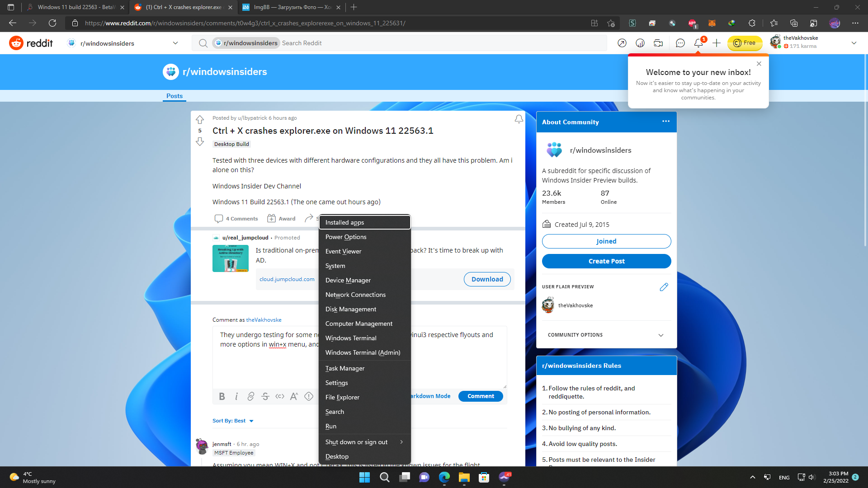The height and width of the screenshot is (488, 868).
Task: Add this page to favorites star
Action: click(x=611, y=23)
